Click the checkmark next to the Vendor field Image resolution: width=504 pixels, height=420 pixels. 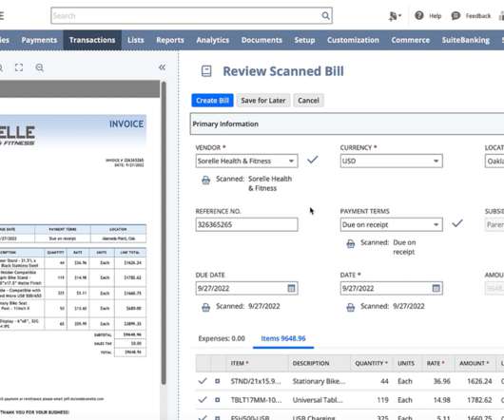[312, 160]
